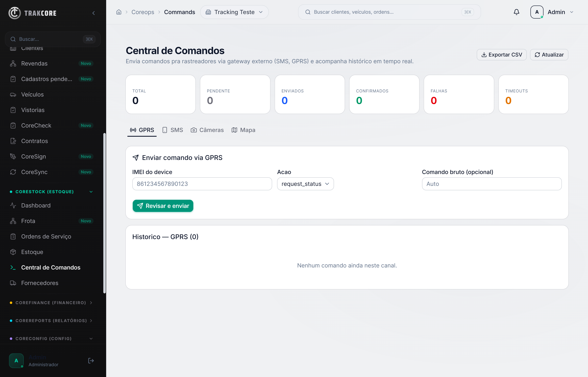Click the Ordens de Serviço icon
The image size is (588, 377).
tap(13, 236)
